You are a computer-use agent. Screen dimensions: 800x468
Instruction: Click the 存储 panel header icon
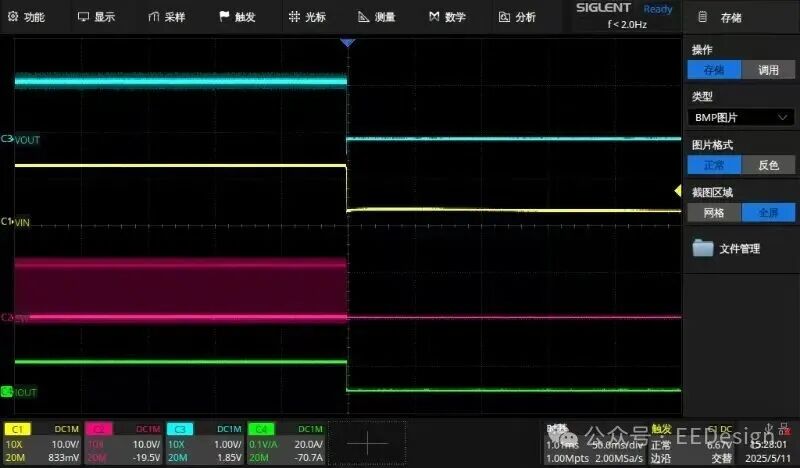703,18
